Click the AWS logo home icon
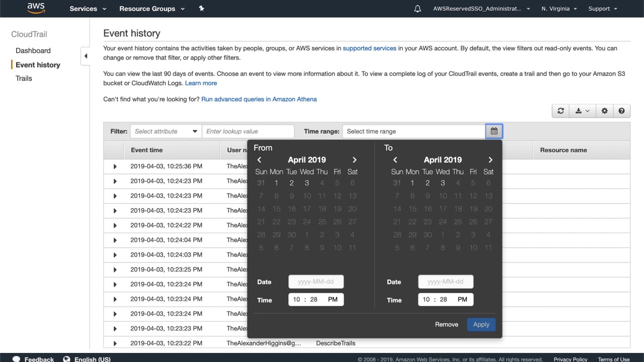 click(36, 8)
